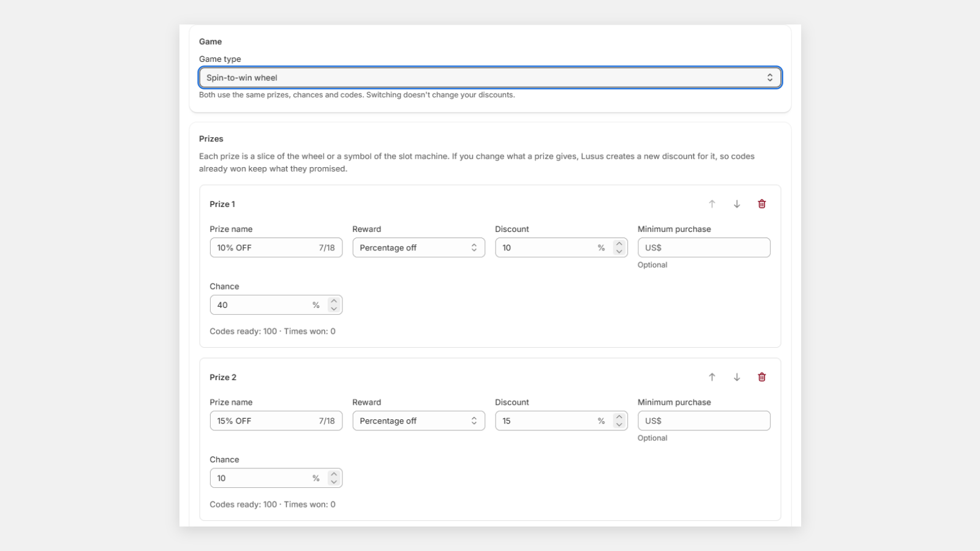Image resolution: width=980 pixels, height=551 pixels.
Task: Decrease Prize 1 Discount with down stepper
Action: [619, 252]
